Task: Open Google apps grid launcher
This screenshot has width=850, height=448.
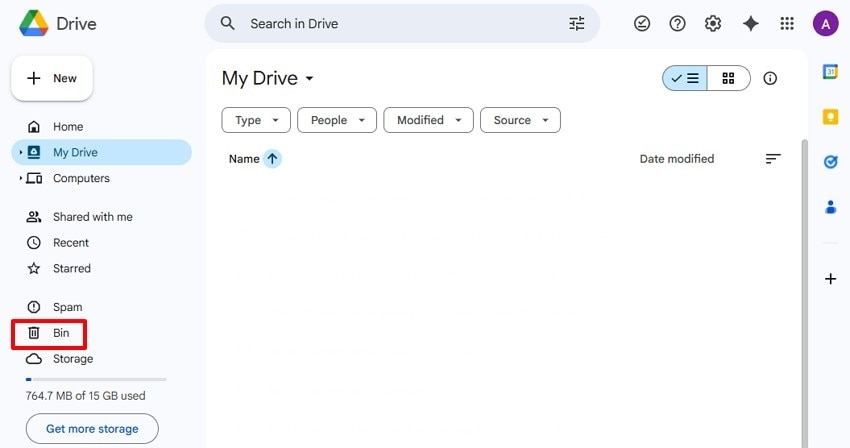Action: (x=787, y=23)
